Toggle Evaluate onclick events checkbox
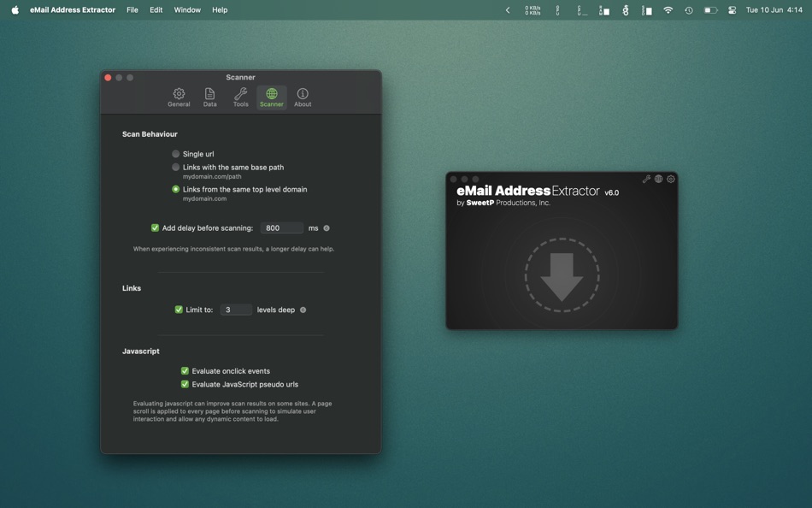This screenshot has width=812, height=508. [185, 370]
